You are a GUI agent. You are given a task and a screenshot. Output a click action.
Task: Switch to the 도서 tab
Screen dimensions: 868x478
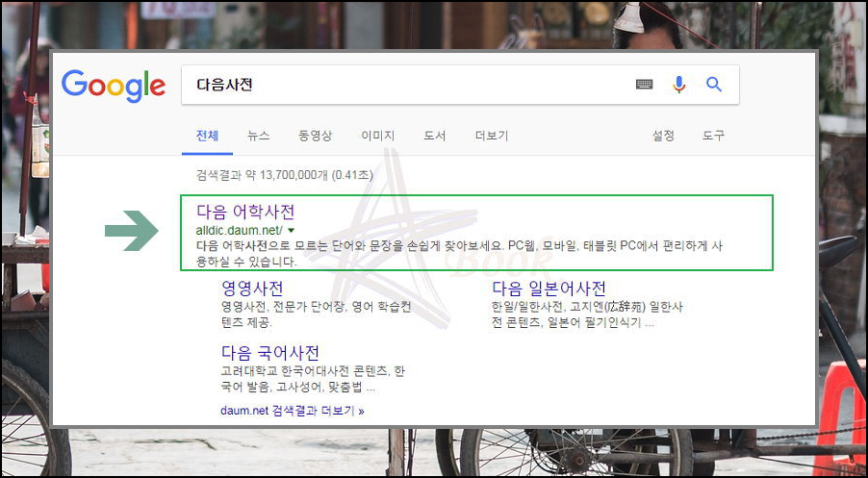pyautogui.click(x=435, y=136)
